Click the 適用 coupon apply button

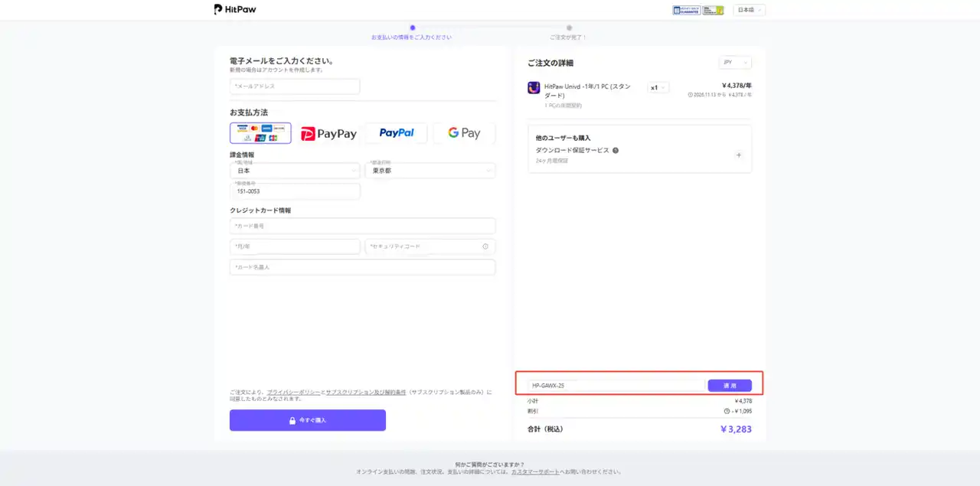coord(730,385)
